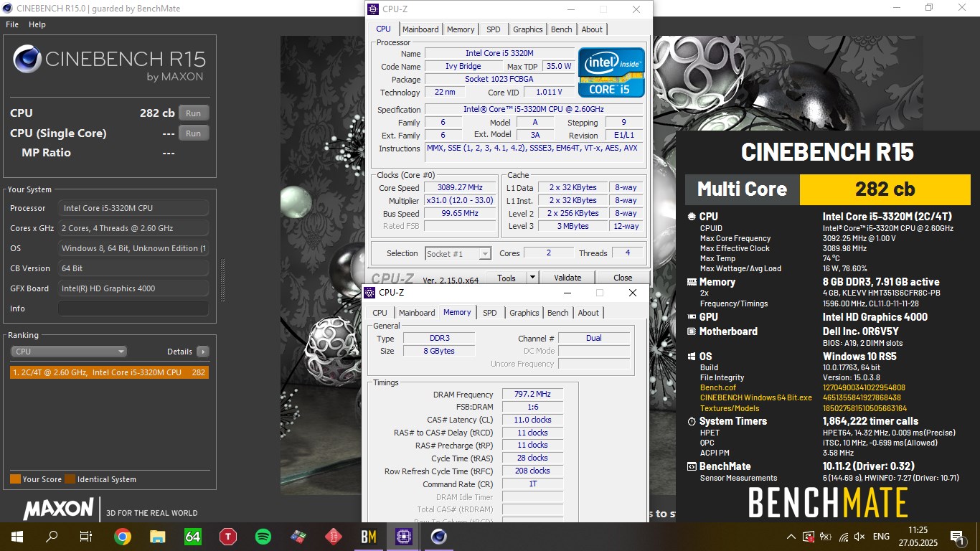
Task: Open the red T taskbar app
Action: [228, 537]
